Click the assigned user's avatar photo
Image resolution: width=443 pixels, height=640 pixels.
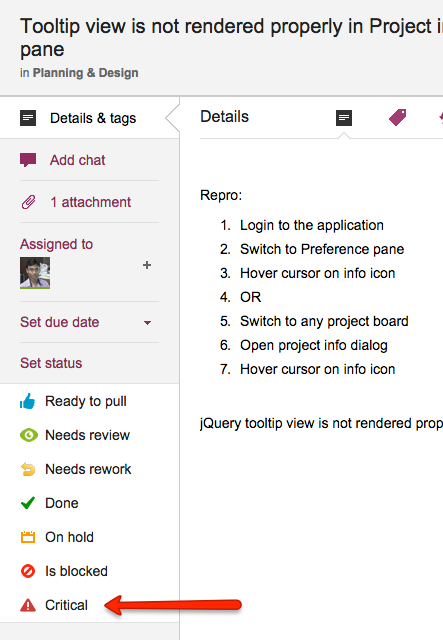(35, 273)
